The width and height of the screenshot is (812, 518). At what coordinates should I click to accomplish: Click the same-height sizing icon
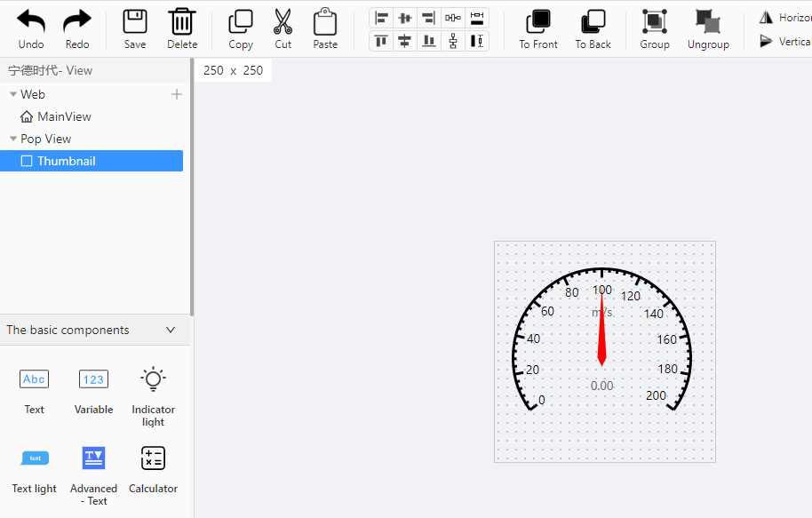click(477, 40)
